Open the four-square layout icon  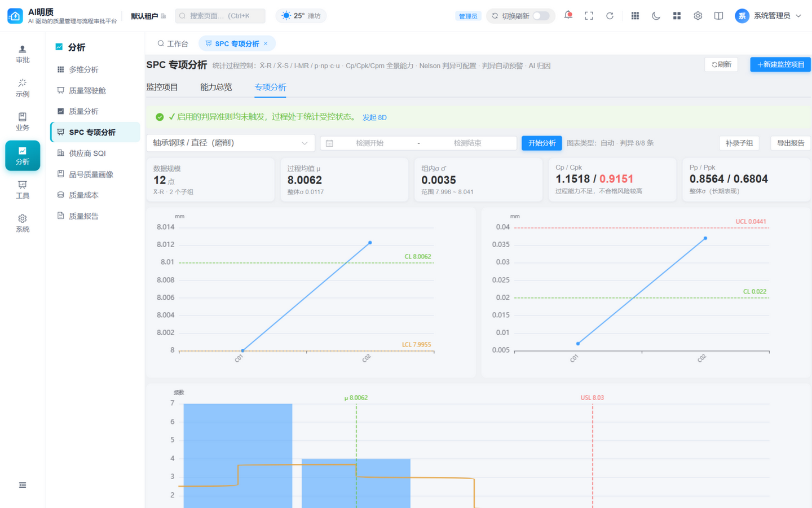pos(677,16)
